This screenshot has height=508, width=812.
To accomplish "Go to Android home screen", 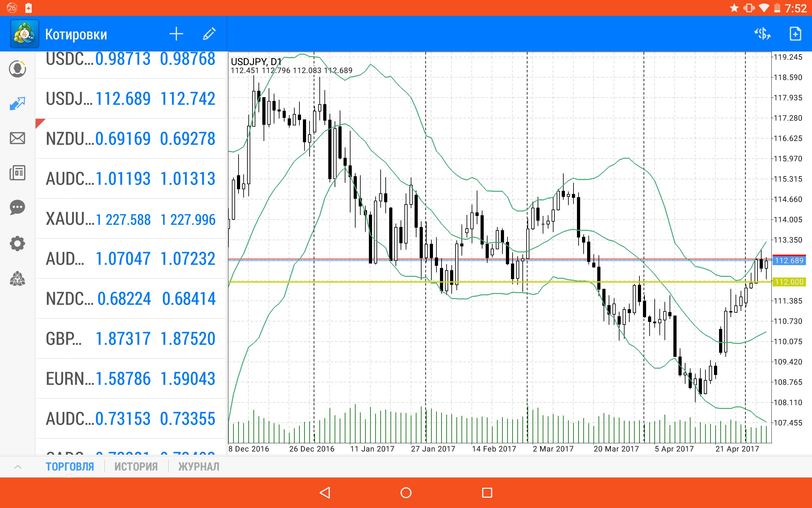I will 406,493.
